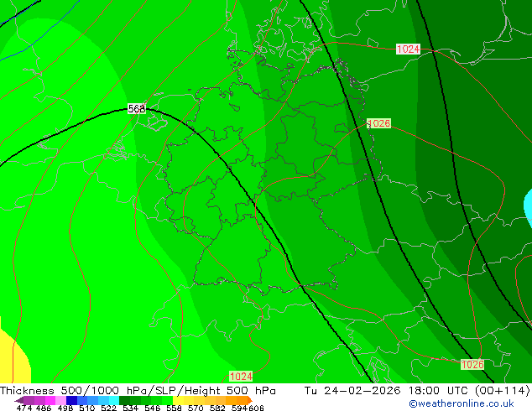The height and width of the screenshot is (411, 532).
Task: Click the 1024 pressure label at bottom center
Action: [241, 376]
